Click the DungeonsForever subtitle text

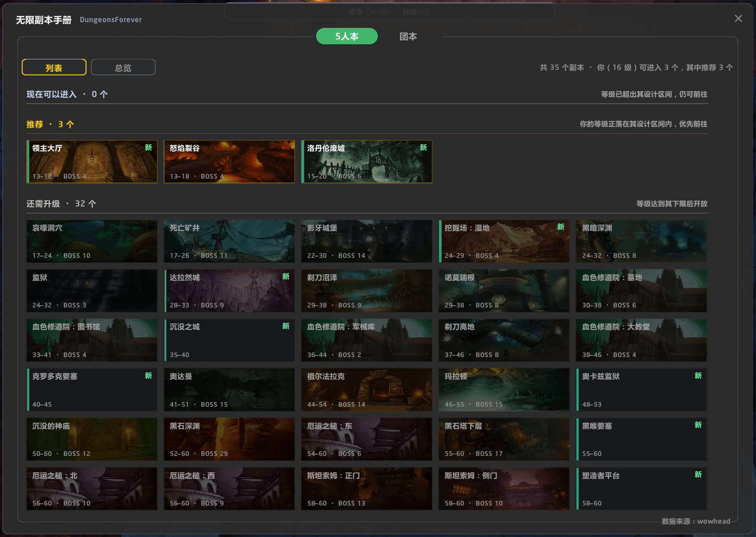[111, 20]
